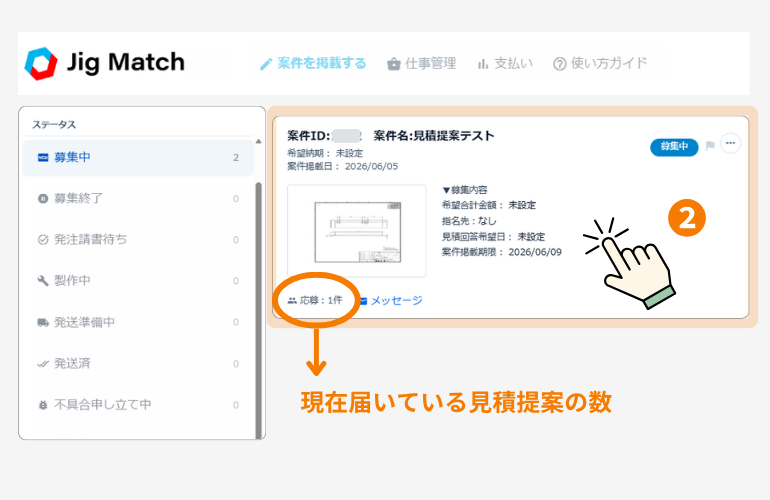The image size is (770, 500).
Task: Click the pause icon beside 募集終了
Action: pyautogui.click(x=43, y=198)
